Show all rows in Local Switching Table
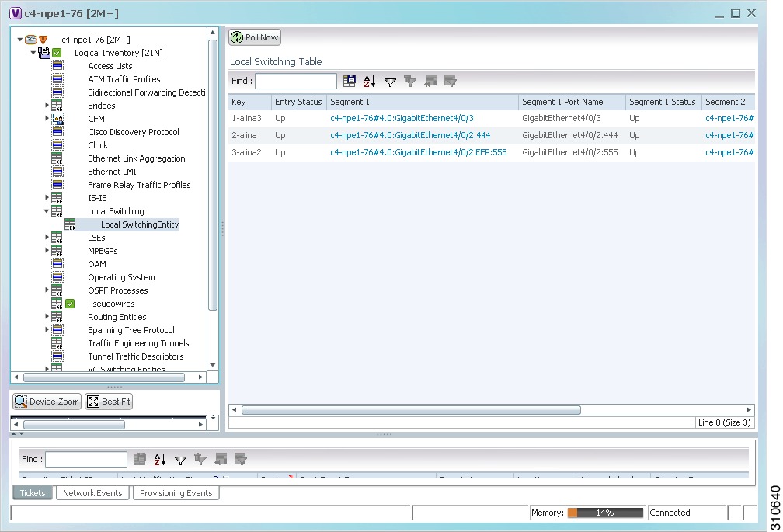The width and height of the screenshot is (783, 532). click(430, 81)
